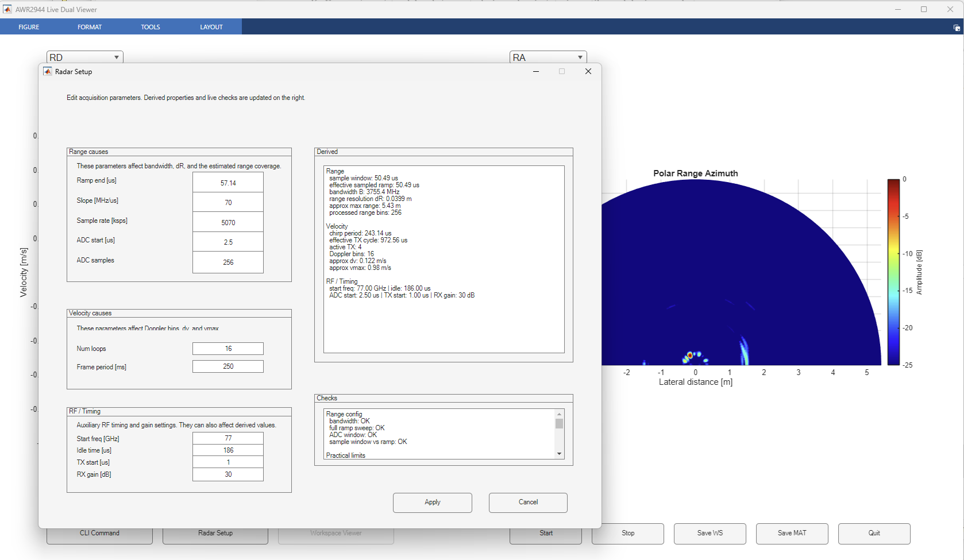Click the 'approx max range: 5.43 m' line
The width and height of the screenshot is (964, 560).
tap(365, 206)
